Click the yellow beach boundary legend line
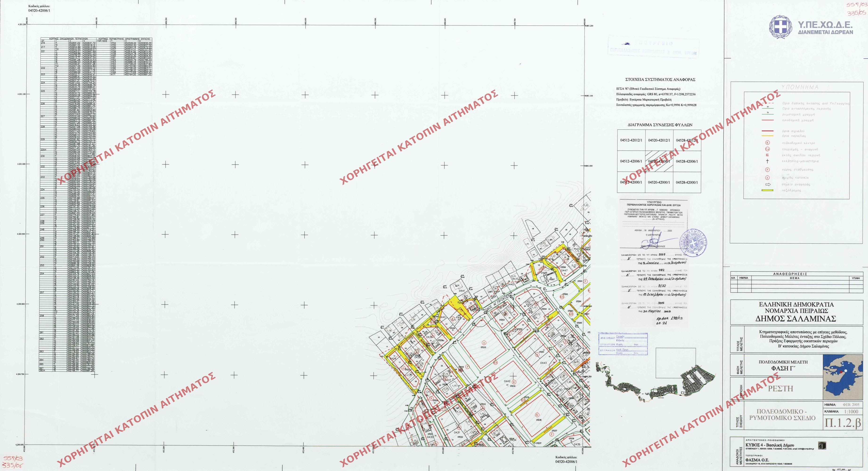Viewport: 868px width, 471px height. pos(767,136)
